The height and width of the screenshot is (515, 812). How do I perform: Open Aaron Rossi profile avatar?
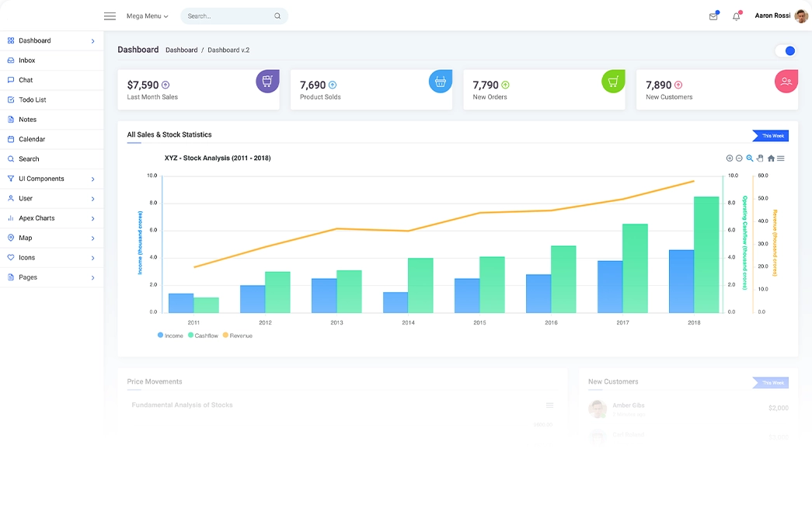coord(800,16)
